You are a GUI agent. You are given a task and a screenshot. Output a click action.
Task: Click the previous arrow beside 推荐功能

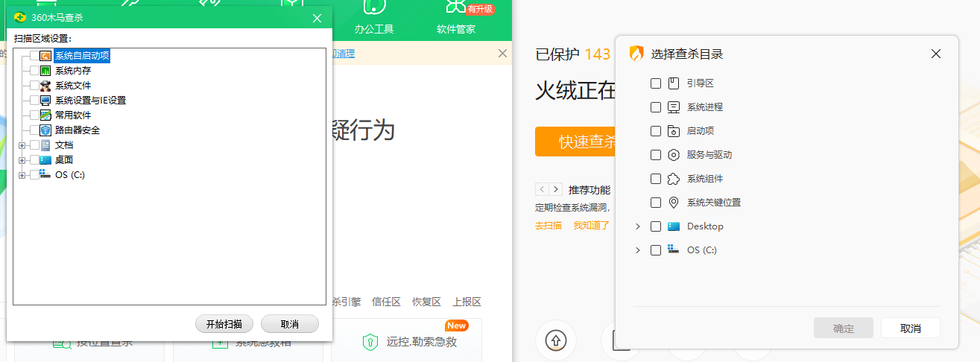pos(542,189)
